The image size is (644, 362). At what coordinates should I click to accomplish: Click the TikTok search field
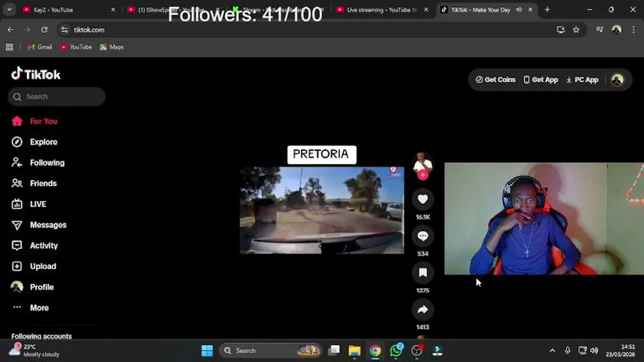tap(56, 97)
